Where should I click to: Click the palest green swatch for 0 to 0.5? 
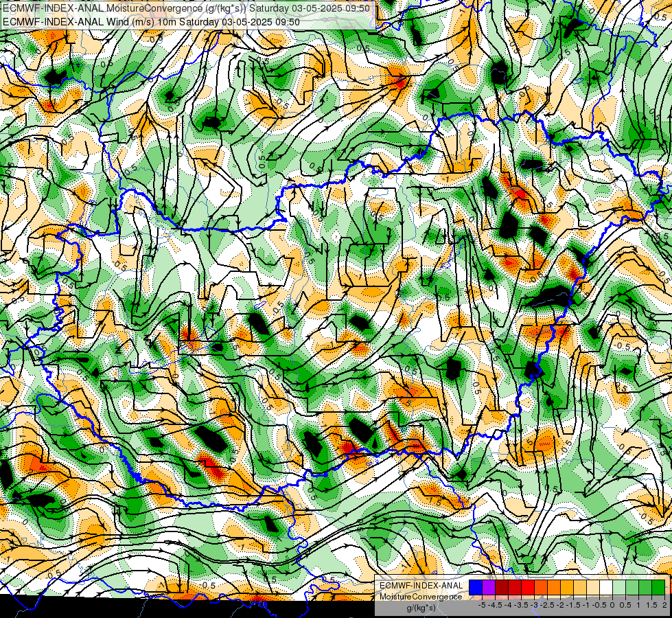coord(619,587)
